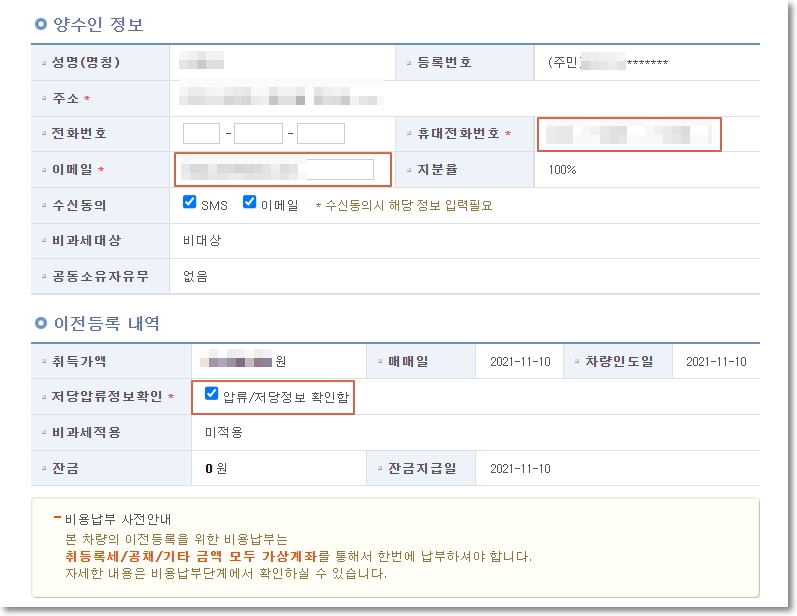Click the 휴대전화번호 field
Image resolution: width=797 pixels, height=616 pixels.
(629, 134)
